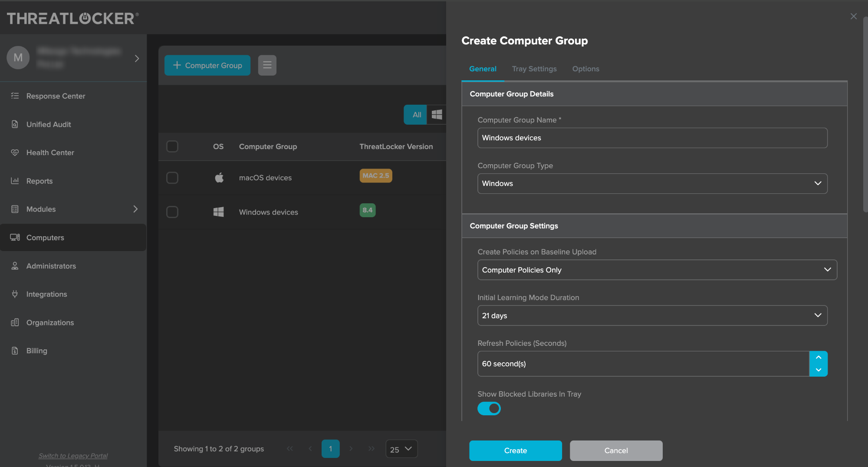Click the Apple icon for macOS devices
This screenshot has height=467, width=868.
(219, 178)
